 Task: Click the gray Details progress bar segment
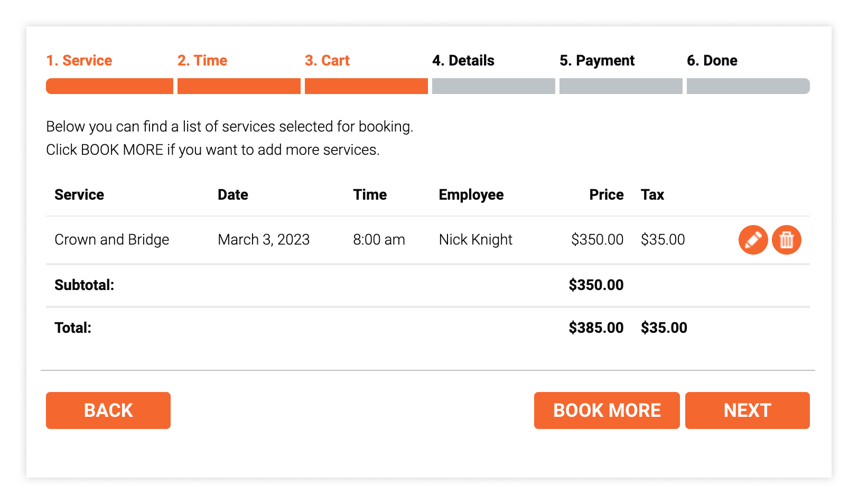click(x=493, y=86)
